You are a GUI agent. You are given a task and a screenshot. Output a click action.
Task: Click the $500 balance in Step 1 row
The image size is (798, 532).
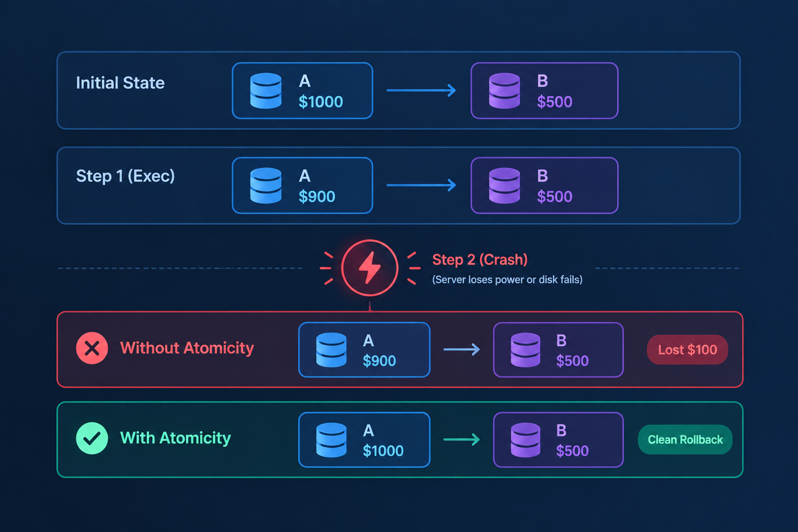(x=554, y=196)
